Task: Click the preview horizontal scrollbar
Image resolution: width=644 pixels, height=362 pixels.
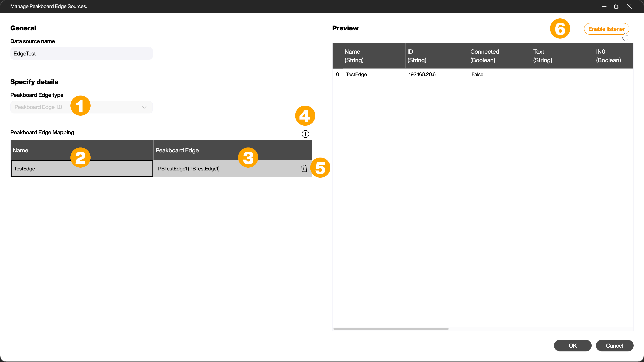Action: click(x=391, y=329)
